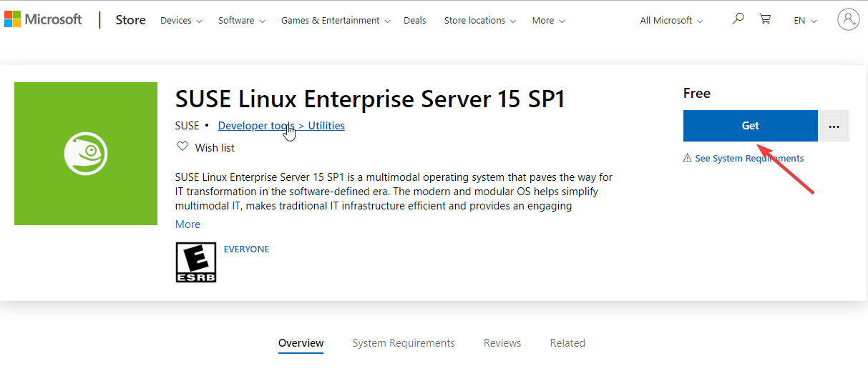Image resolution: width=868 pixels, height=371 pixels.
Task: Click the warning icon beside System Requirements
Action: coord(688,158)
